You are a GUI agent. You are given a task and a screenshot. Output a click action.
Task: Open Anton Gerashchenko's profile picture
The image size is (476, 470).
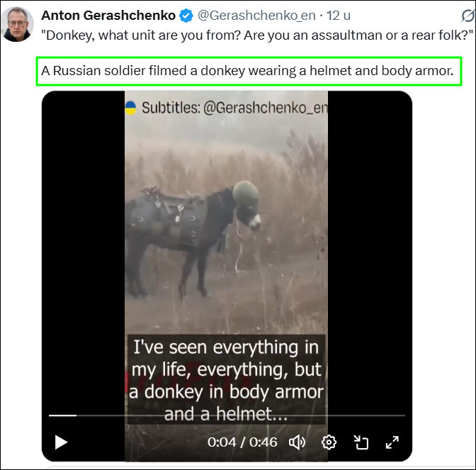tap(18, 25)
